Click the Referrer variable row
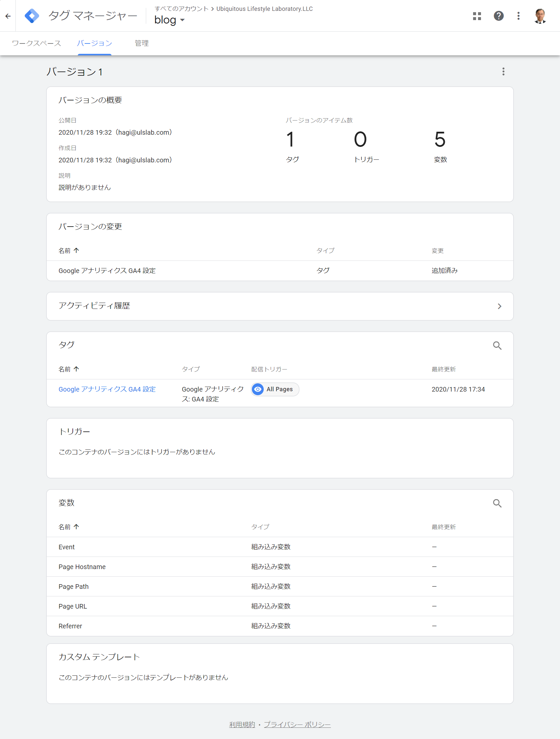Image resolution: width=560 pixels, height=739 pixels. pyautogui.click(x=280, y=626)
